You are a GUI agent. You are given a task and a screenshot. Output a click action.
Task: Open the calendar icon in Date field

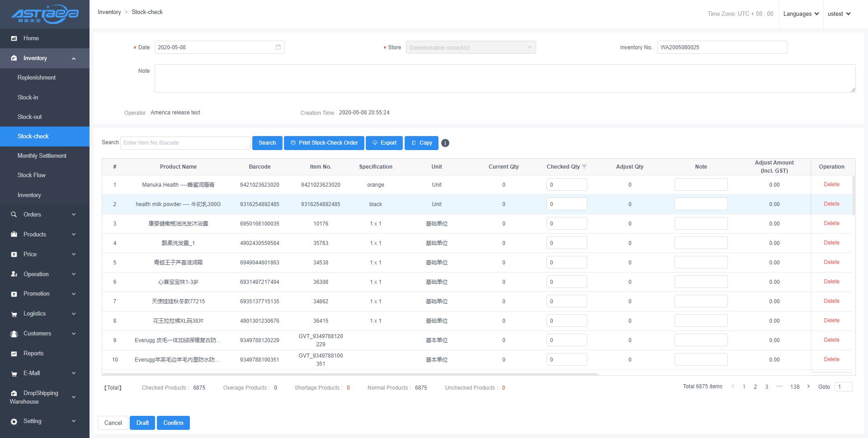[278, 47]
